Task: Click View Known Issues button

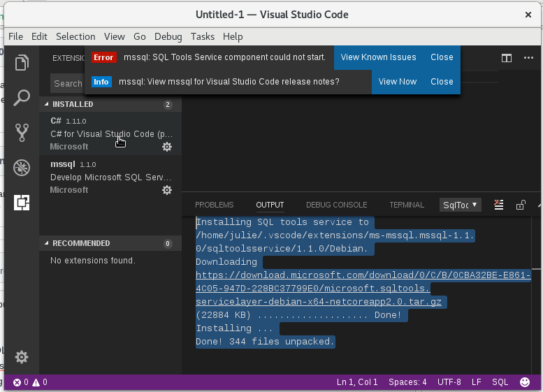Action: click(x=378, y=57)
